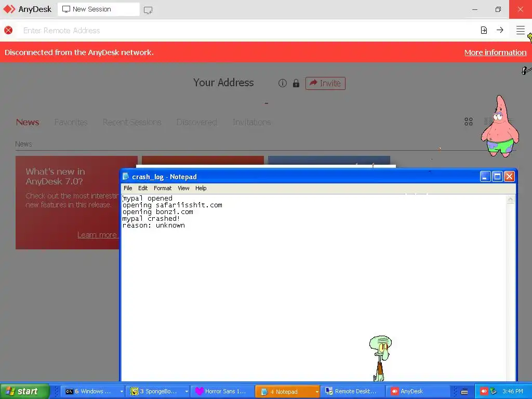Switch to AnyDesk taskbar item

click(417, 391)
